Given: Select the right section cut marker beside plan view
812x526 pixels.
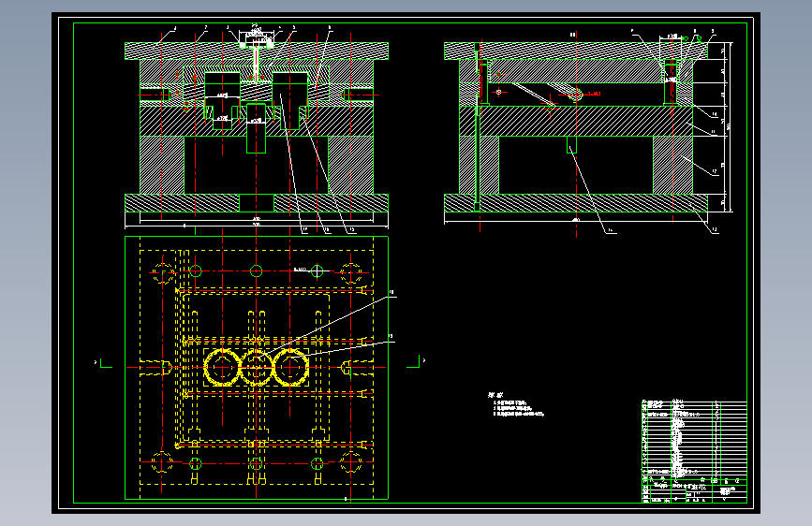Looking at the screenshot, I should coord(416,361).
